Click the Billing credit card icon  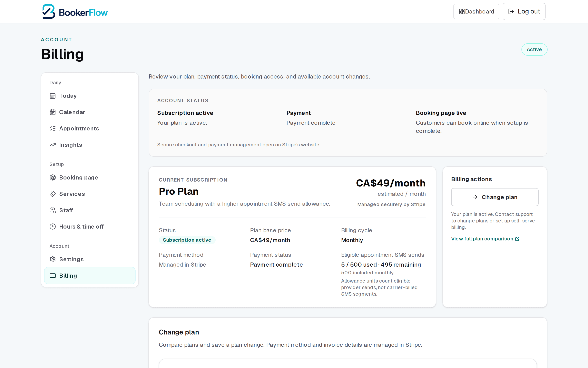point(53,276)
